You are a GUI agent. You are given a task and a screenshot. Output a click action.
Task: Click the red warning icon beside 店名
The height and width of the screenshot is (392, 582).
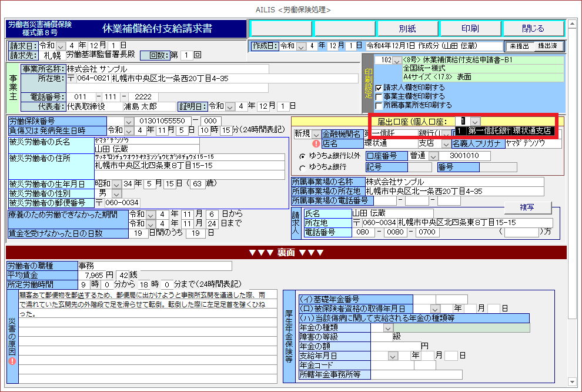pyautogui.click(x=316, y=143)
